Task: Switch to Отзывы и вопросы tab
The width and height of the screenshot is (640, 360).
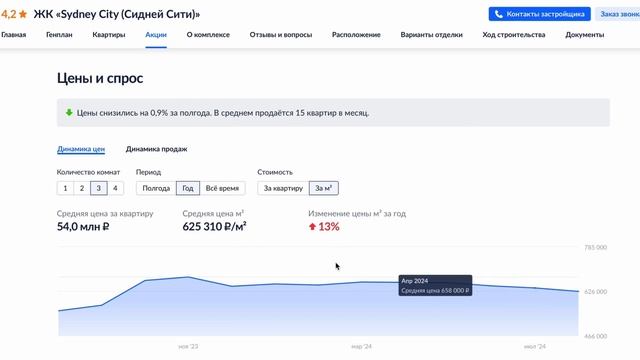Action: tap(281, 35)
